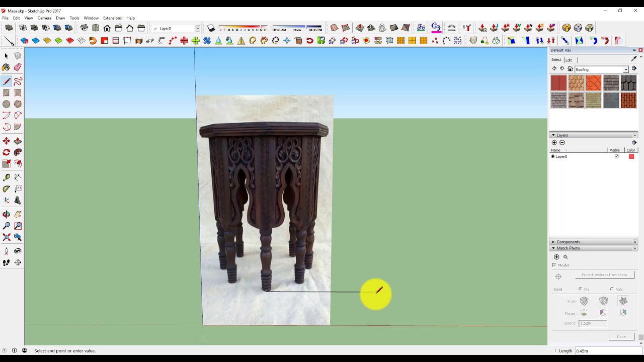Add a new layer with plus icon

tap(554, 143)
